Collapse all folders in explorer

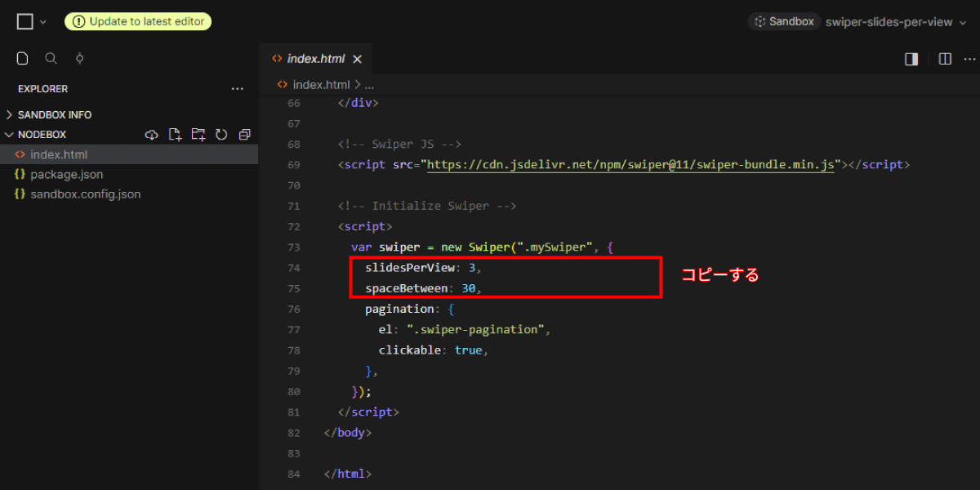[244, 135]
